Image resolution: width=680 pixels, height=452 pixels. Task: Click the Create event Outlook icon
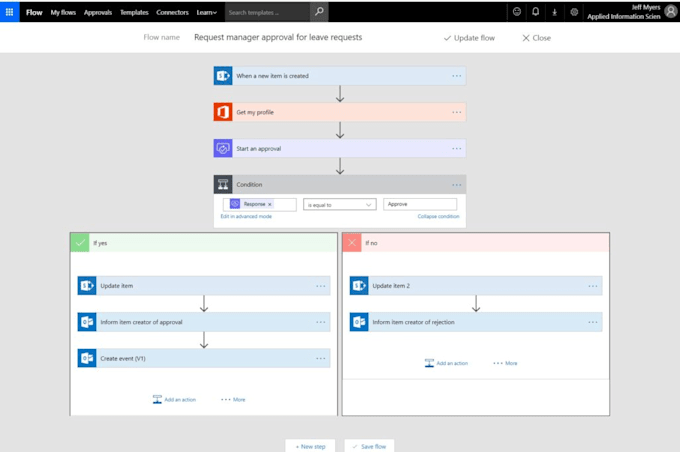(87, 358)
